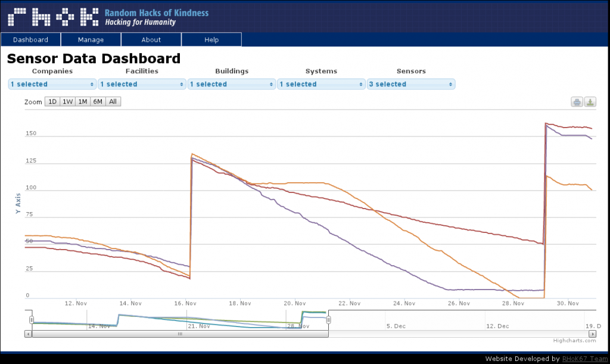Set zoom range to 1M

[x=83, y=101]
